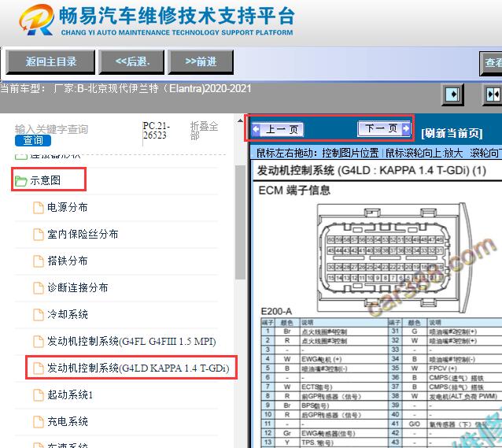Go forward with the >>前进 button
502x448 pixels.
click(201, 61)
